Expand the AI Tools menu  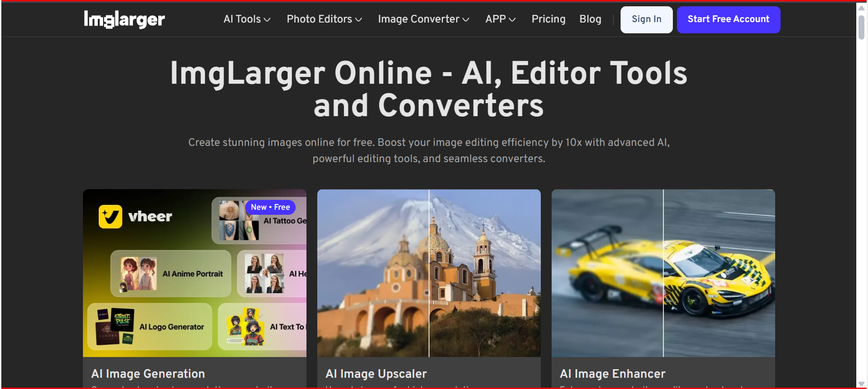click(x=247, y=19)
